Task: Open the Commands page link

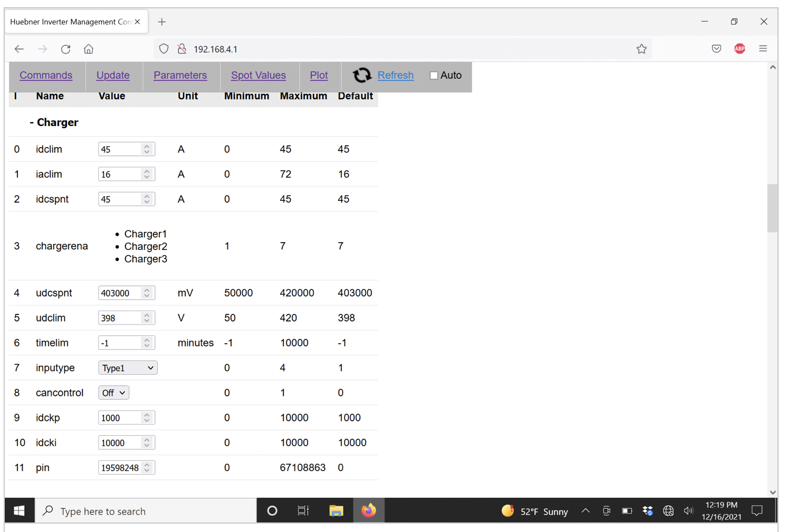Action: (x=46, y=75)
